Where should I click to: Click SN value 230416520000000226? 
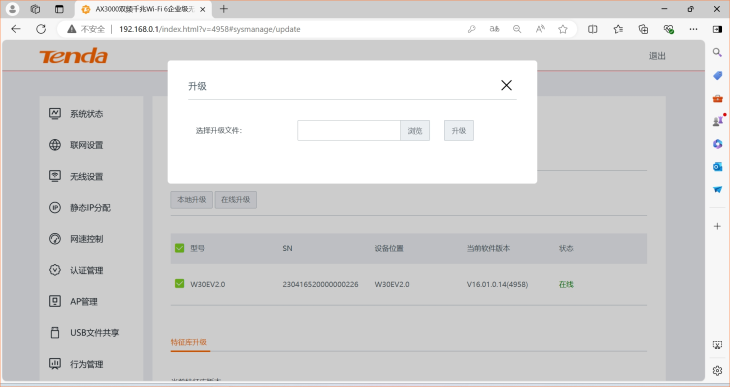(x=320, y=284)
